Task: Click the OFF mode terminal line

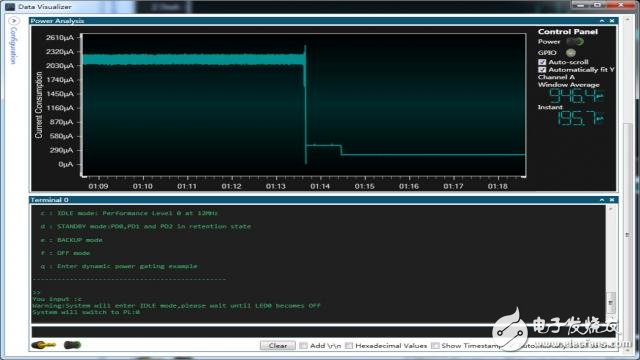Action: point(65,253)
